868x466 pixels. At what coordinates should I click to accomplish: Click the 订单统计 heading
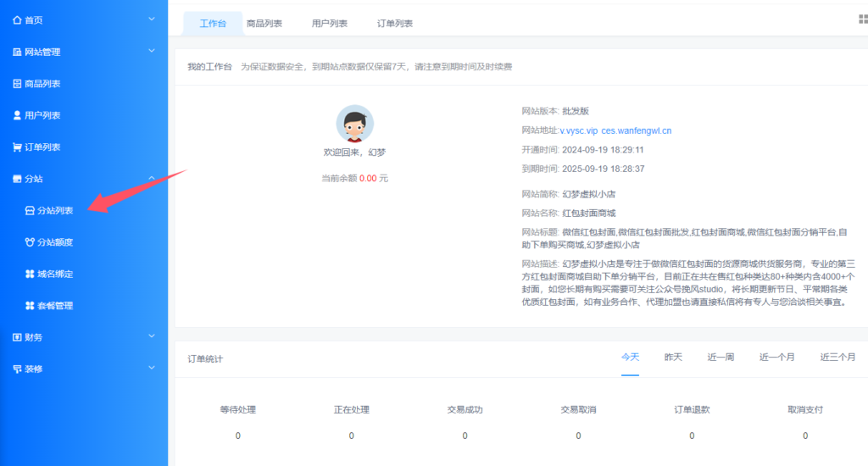[205, 359]
